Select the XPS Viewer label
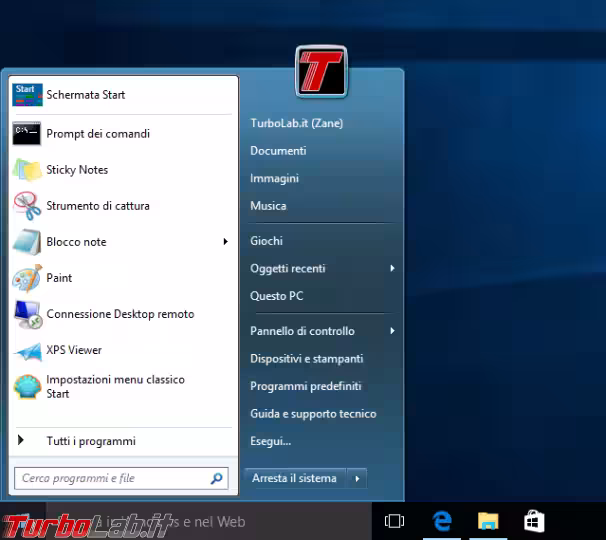 (x=74, y=350)
